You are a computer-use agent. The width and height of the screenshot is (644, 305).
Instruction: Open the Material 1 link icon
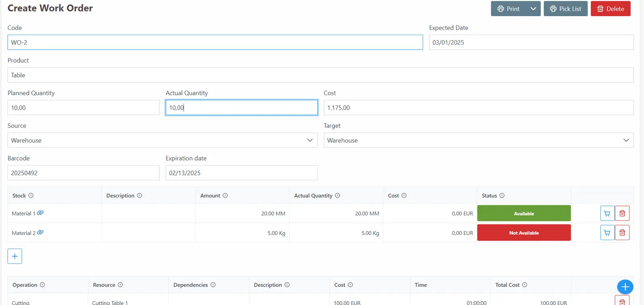click(40, 213)
